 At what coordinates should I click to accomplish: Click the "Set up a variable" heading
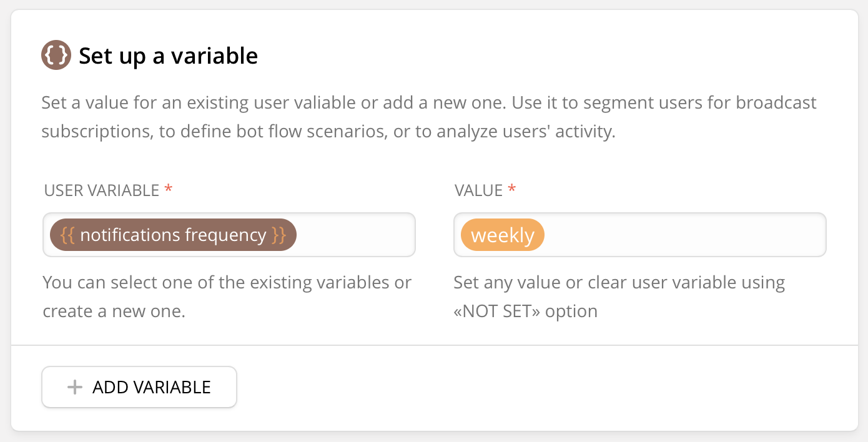click(x=168, y=56)
